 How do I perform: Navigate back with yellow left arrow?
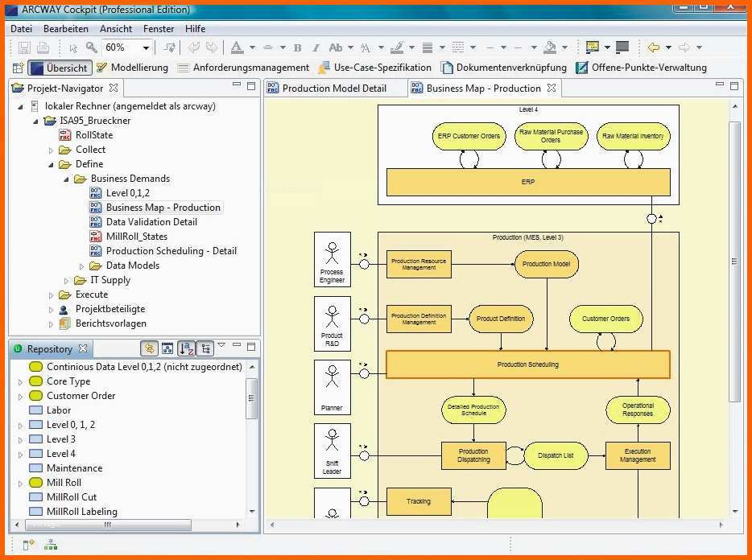[653, 47]
